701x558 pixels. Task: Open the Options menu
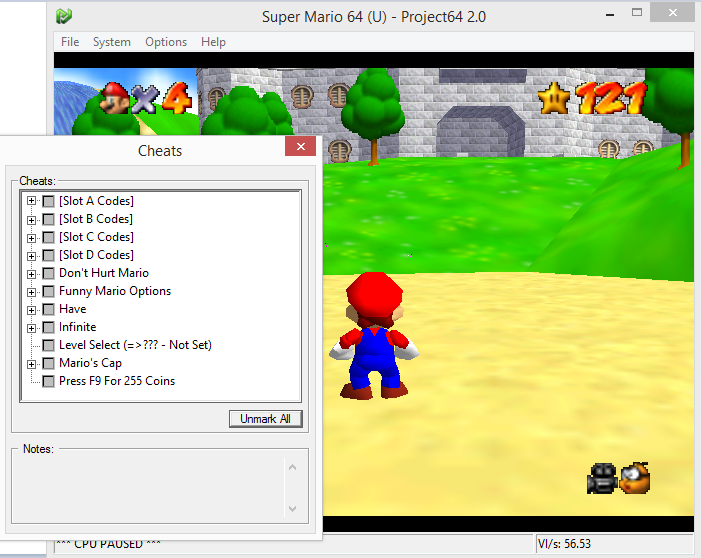166,42
